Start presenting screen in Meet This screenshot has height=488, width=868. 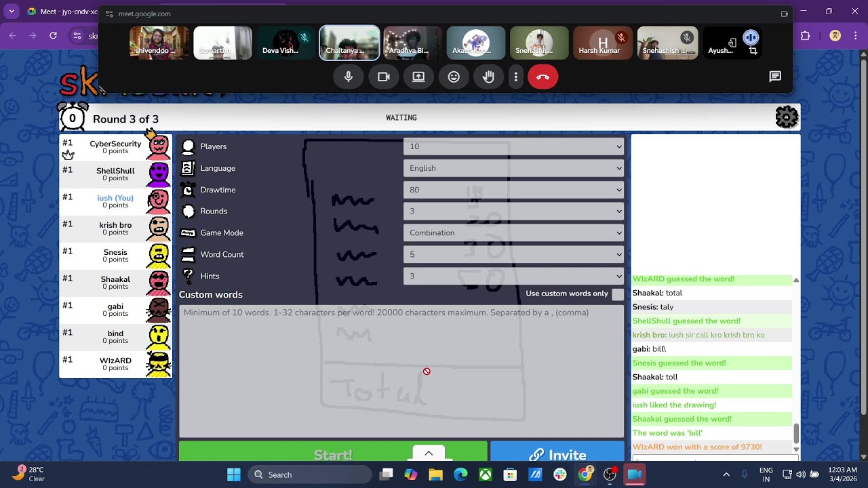(418, 77)
